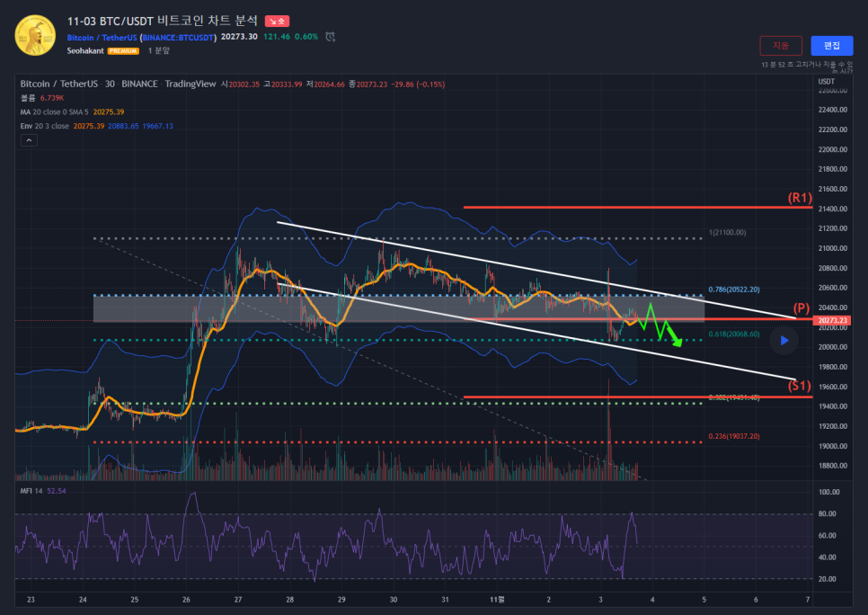Click the red short (숏) direction badge
The height and width of the screenshot is (615, 868).
coord(277,21)
